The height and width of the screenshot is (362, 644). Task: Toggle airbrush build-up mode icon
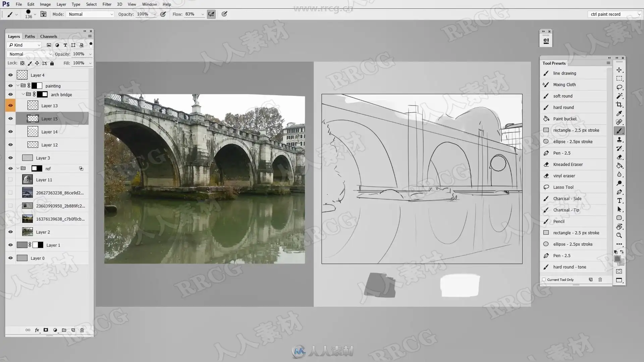pos(211,14)
